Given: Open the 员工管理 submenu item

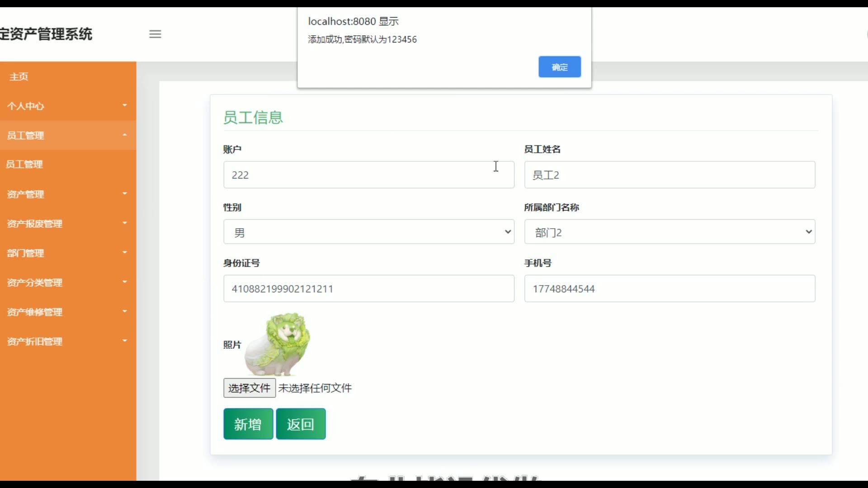Looking at the screenshot, I should tap(25, 164).
